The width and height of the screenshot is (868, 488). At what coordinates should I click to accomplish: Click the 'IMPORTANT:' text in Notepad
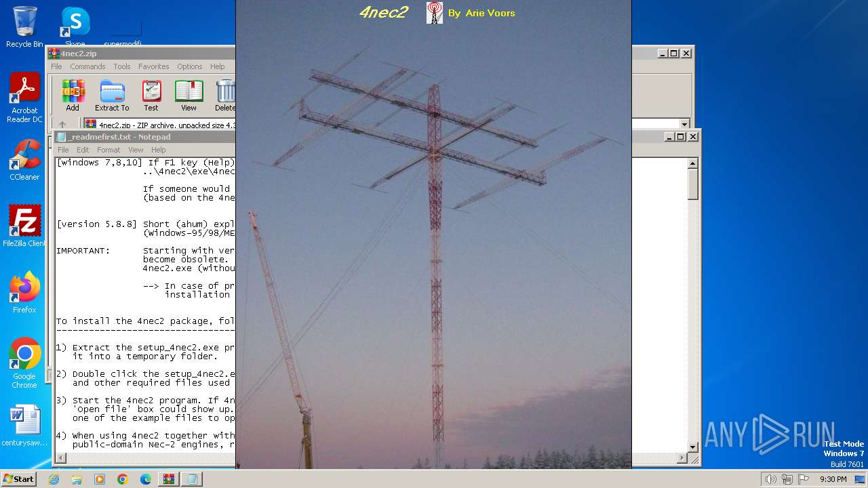83,251
